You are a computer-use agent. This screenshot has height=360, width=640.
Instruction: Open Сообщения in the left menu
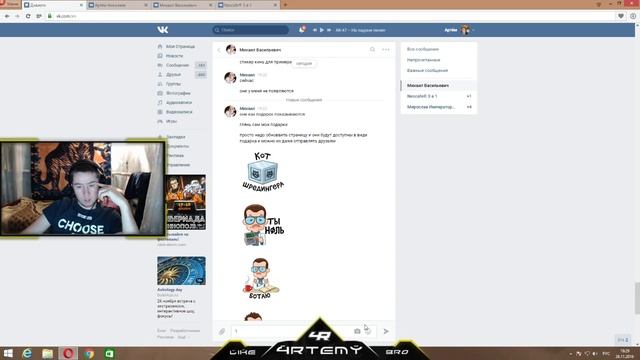(x=177, y=65)
